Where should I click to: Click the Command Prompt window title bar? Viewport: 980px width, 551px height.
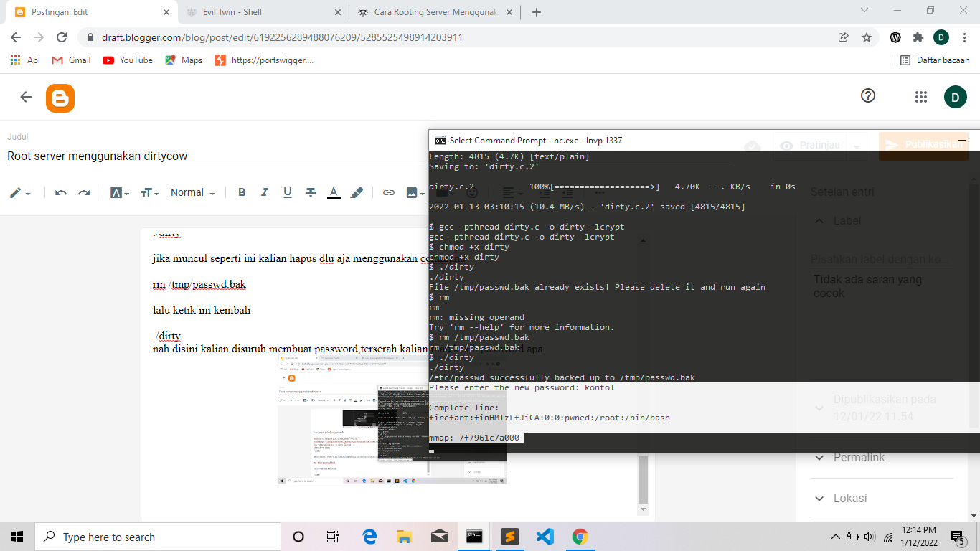click(704, 141)
